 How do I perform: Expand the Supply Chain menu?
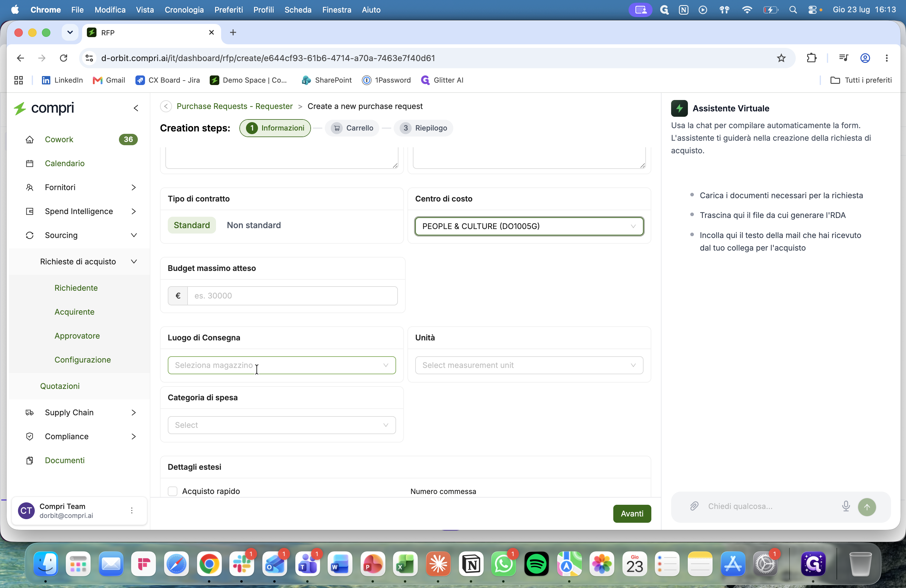click(x=134, y=413)
